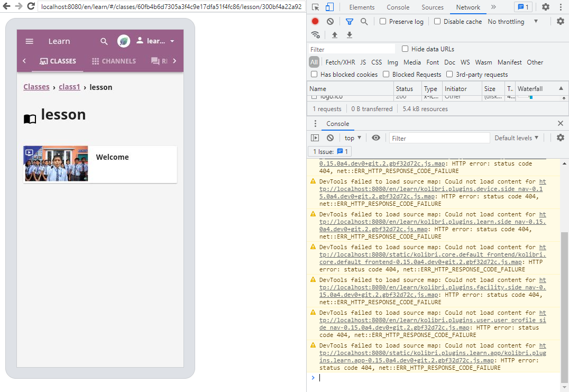The image size is (569, 392).
Task: Open the Learn search icon
Action: point(104,41)
